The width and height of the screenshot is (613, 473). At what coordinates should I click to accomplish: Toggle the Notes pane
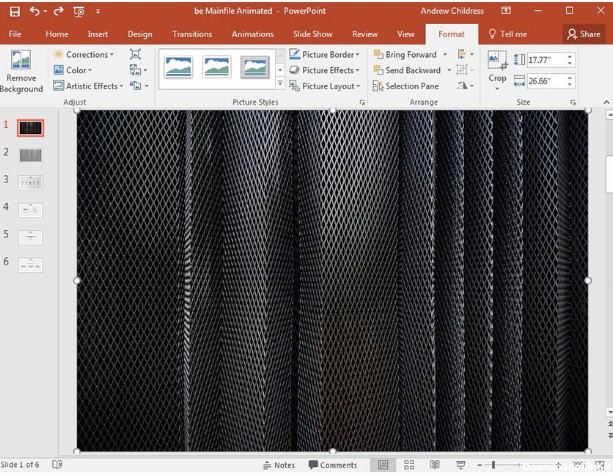pos(278,465)
